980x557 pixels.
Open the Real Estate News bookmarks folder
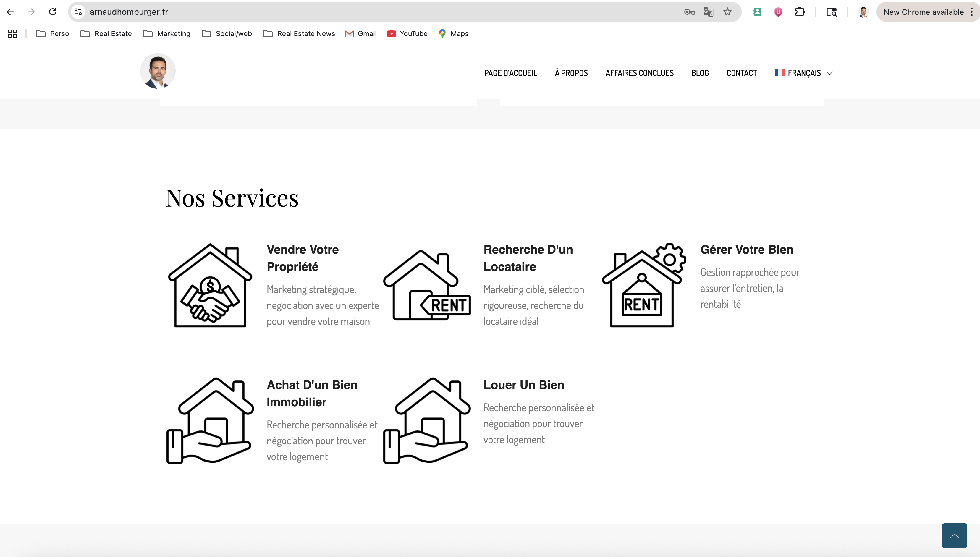coord(299,34)
